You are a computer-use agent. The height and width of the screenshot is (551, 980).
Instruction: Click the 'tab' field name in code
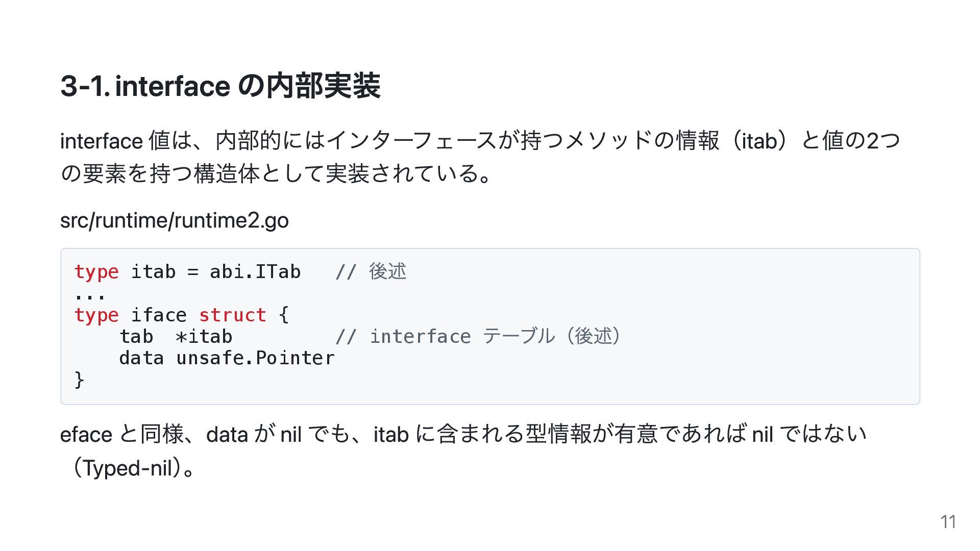[136, 337]
